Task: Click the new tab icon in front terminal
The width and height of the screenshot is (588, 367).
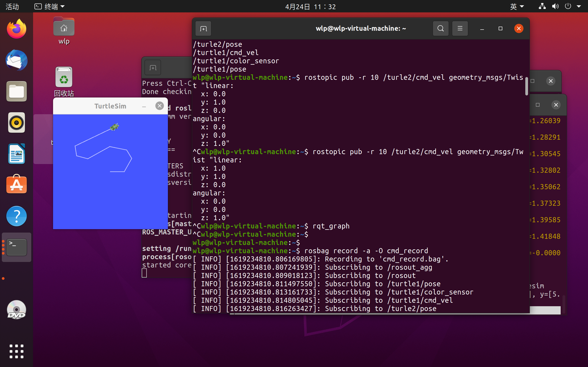Action: click(203, 29)
